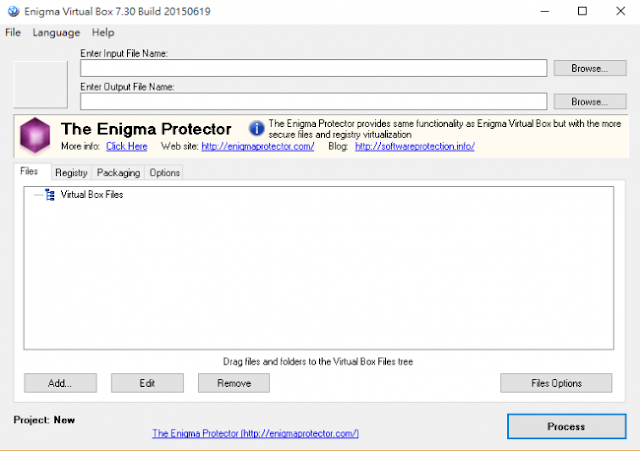
Task: Close the Enigma Virtual Box window
Action: [x=620, y=11]
